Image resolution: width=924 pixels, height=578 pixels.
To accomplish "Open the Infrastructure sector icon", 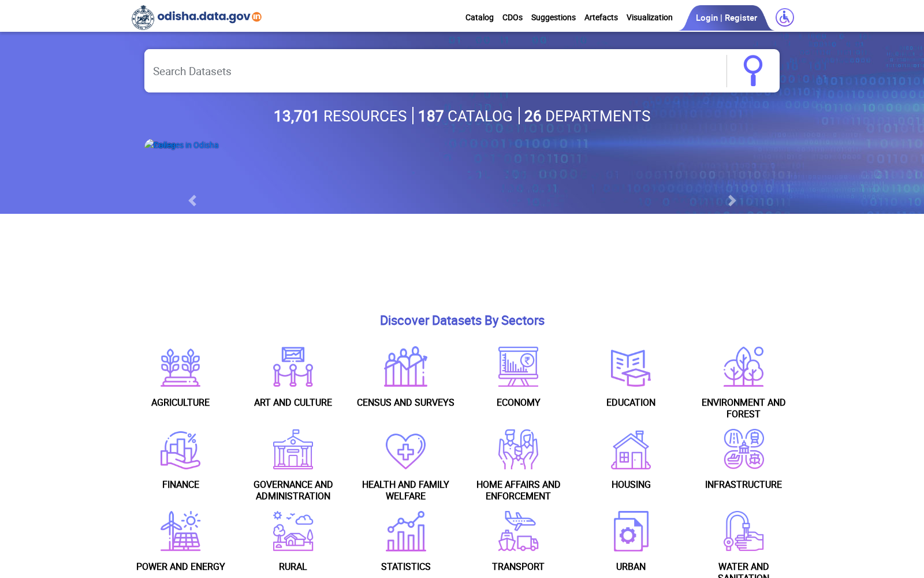I will tap(743, 449).
